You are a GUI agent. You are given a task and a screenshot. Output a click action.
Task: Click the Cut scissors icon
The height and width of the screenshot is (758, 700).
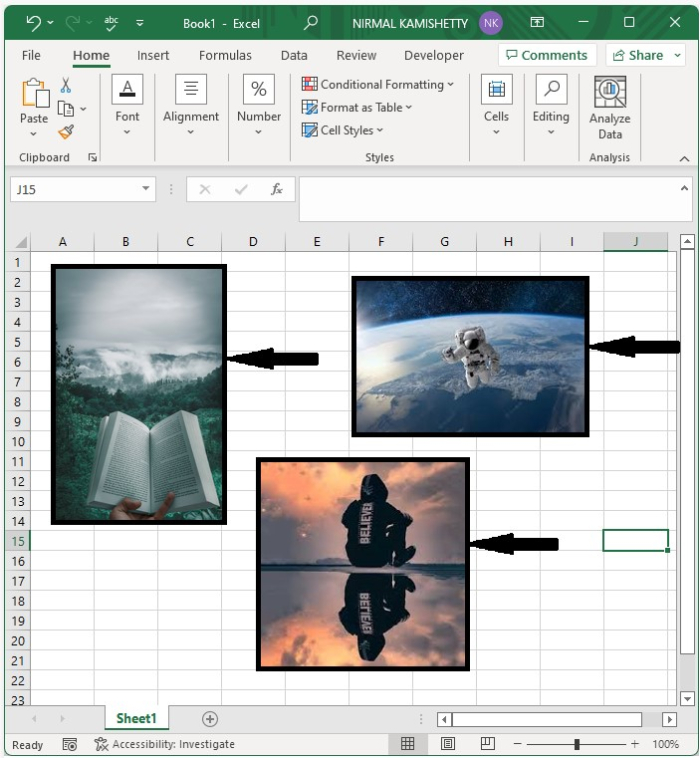pos(66,86)
